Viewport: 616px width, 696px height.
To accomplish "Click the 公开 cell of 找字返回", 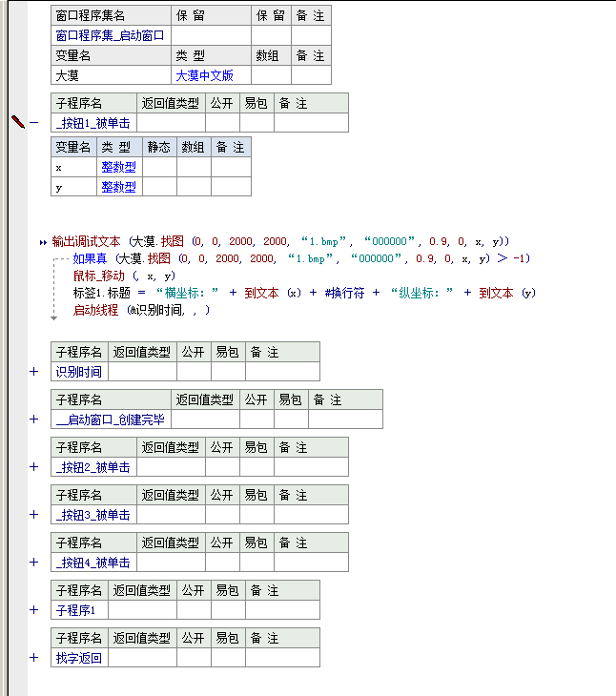I will coord(194,658).
